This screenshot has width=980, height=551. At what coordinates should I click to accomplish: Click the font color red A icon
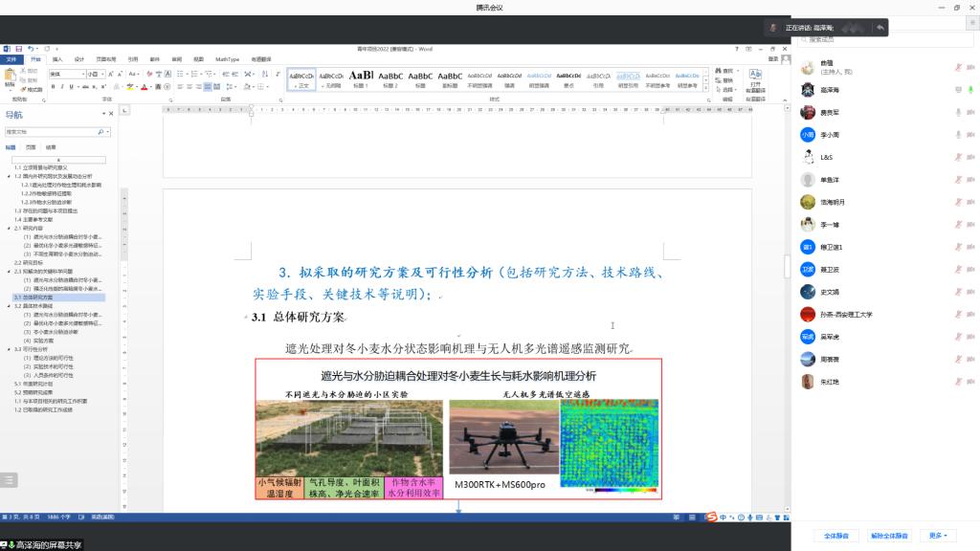click(144, 87)
